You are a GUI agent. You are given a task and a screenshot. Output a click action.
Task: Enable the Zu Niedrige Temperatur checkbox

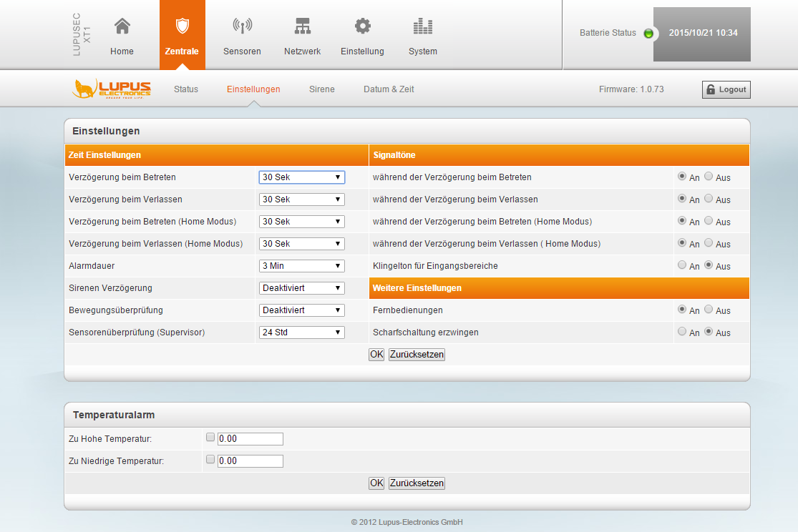[x=210, y=459]
